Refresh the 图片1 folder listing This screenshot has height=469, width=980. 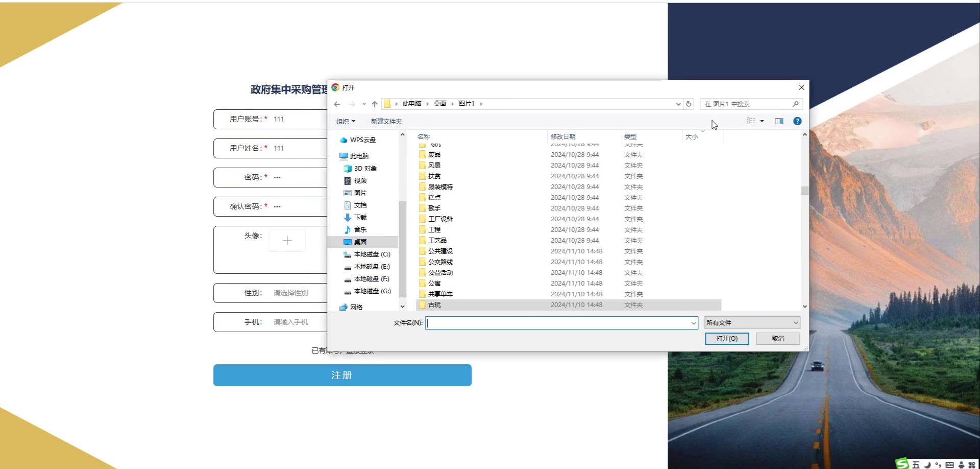pos(689,104)
